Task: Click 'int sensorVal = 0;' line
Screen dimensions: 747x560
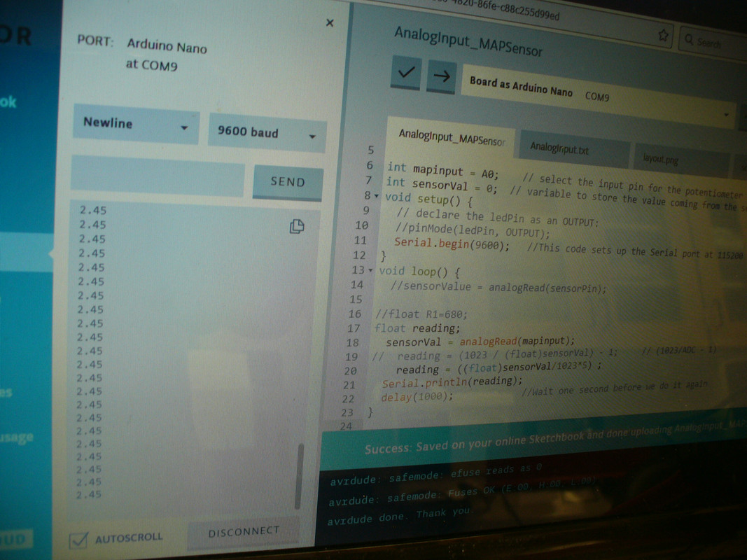Action: click(x=442, y=185)
